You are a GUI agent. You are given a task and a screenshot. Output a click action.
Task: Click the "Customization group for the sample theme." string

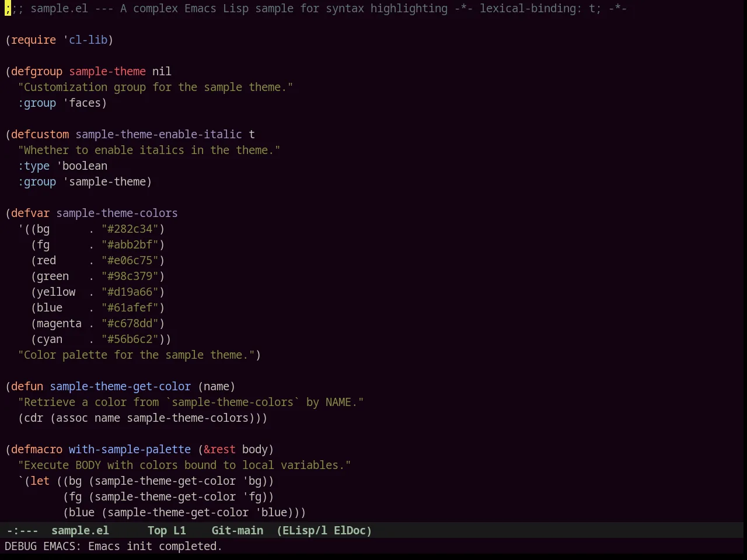(156, 87)
